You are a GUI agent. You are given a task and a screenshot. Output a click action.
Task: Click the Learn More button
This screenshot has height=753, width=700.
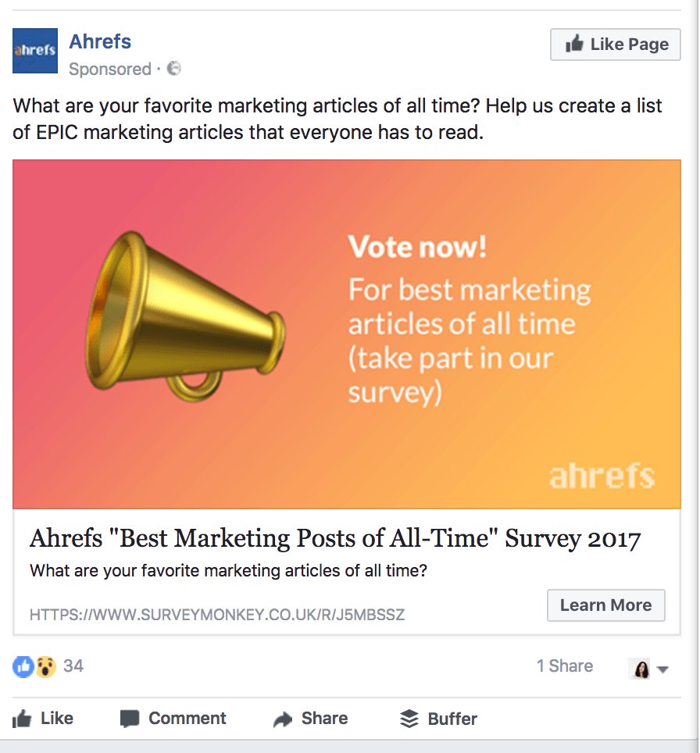[605, 605]
